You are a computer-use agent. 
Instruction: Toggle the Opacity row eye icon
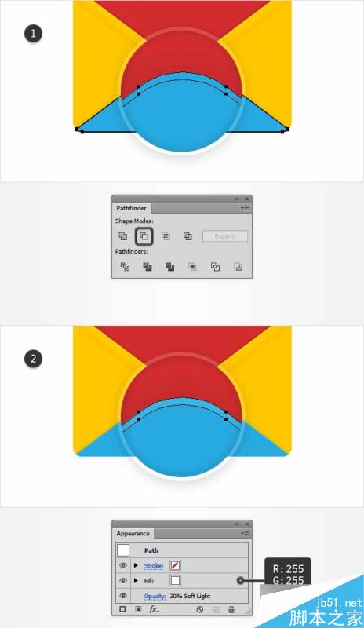click(x=123, y=596)
